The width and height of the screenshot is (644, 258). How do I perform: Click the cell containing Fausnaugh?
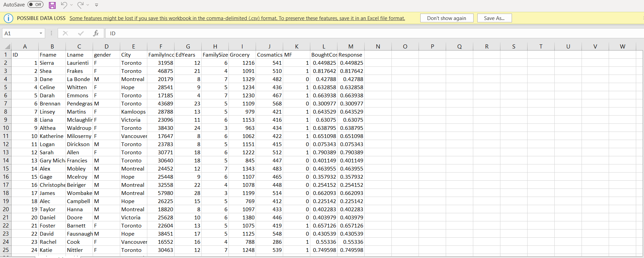[x=79, y=234]
